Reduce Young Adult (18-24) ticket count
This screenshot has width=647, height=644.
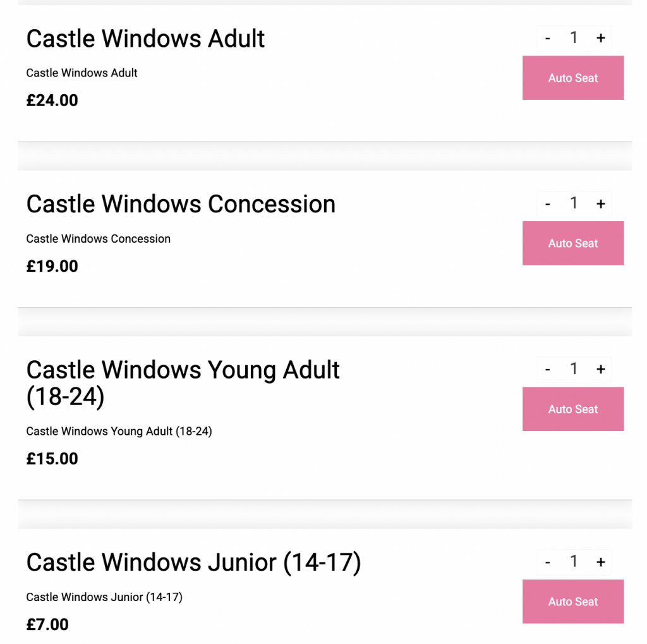(547, 369)
